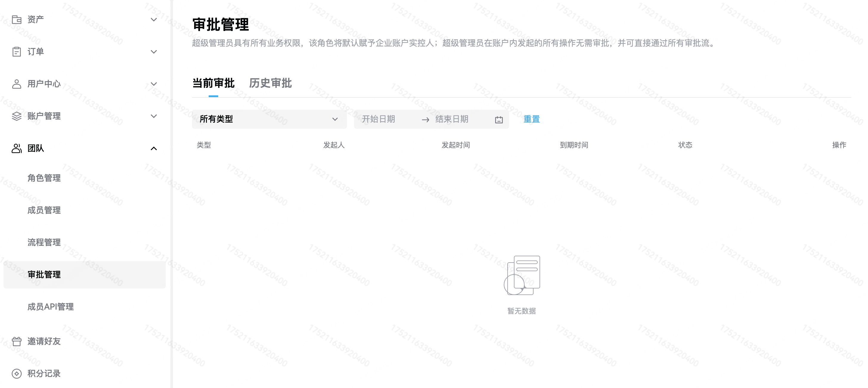Click the 账户管理 layers icon
Screen dimensions: 868x388
(16, 116)
